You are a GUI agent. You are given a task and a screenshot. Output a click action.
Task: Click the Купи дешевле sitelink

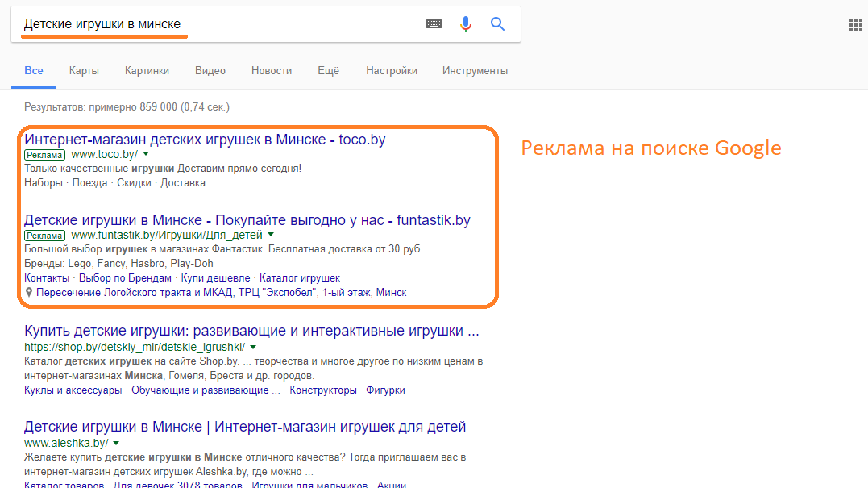[x=215, y=277]
